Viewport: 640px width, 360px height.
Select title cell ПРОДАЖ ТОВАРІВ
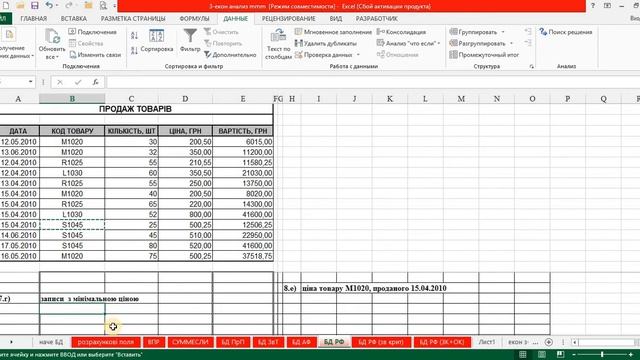click(135, 109)
